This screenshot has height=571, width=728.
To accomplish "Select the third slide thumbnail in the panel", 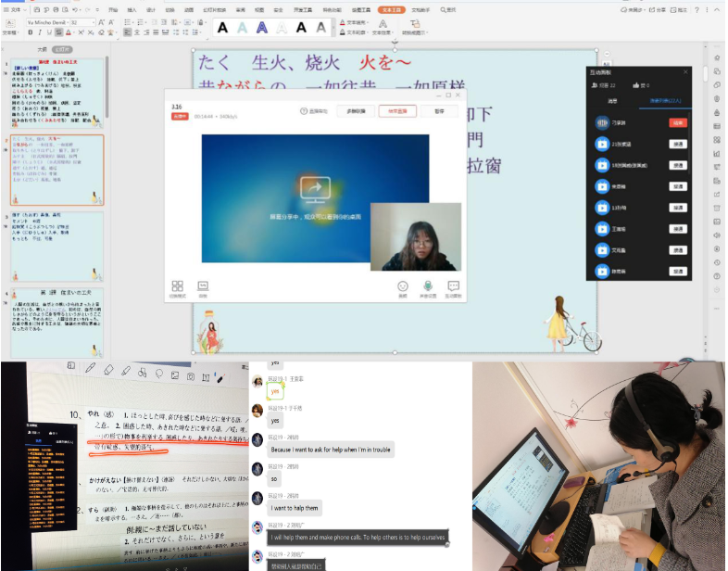I will [56, 244].
